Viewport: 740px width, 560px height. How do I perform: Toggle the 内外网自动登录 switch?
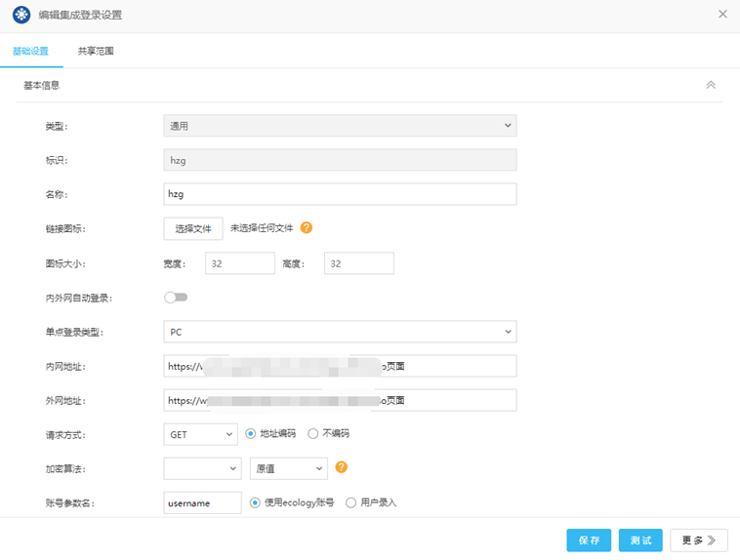[x=176, y=298]
